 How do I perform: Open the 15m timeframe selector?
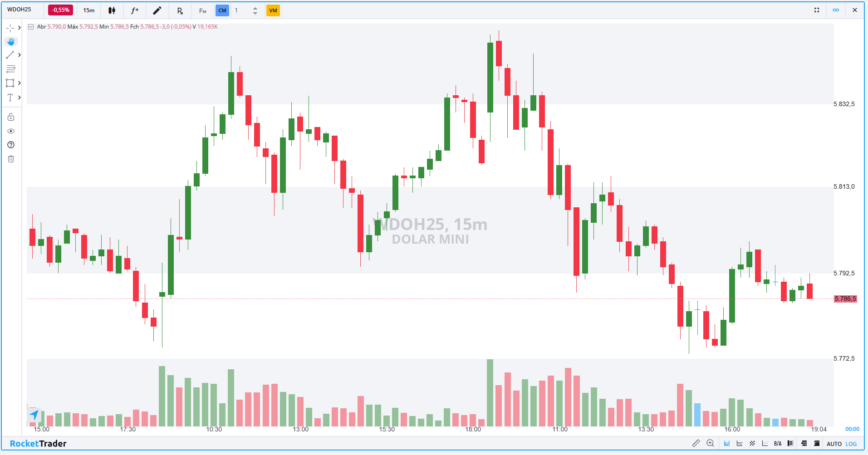point(89,10)
